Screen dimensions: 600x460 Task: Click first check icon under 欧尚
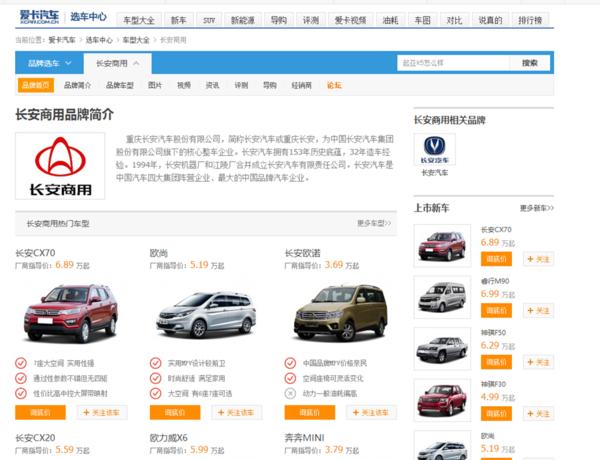[x=155, y=363]
